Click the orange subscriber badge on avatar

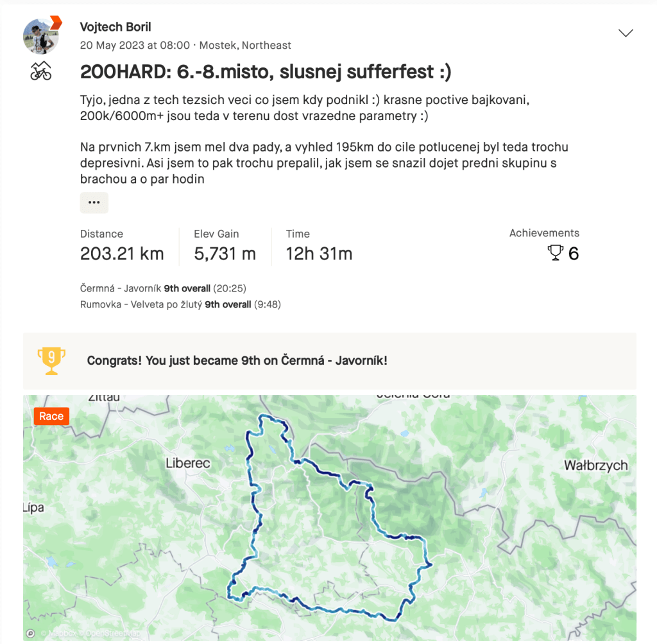tap(55, 22)
